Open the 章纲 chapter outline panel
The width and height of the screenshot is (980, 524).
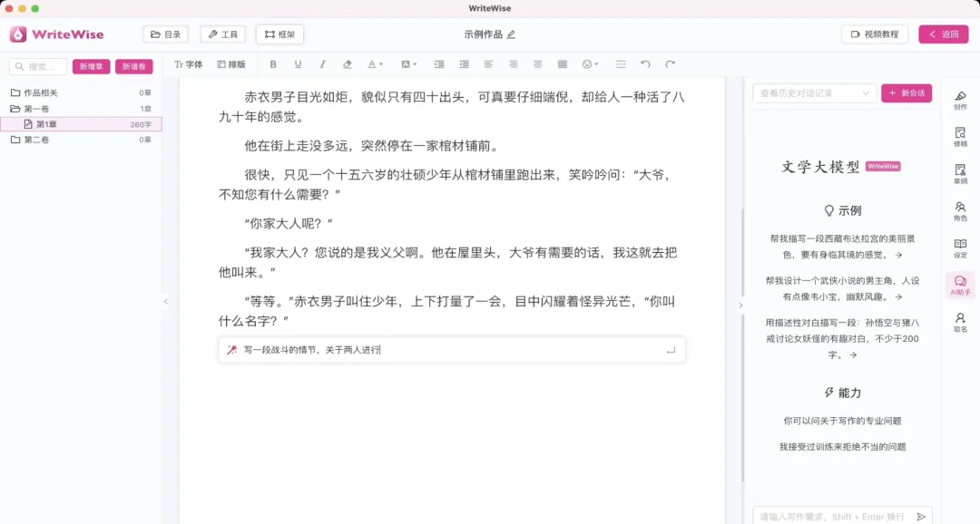tap(960, 174)
